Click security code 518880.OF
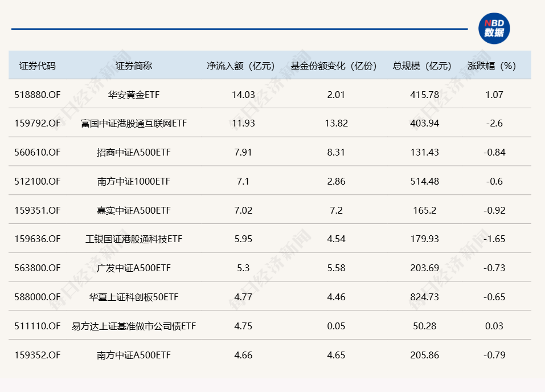 38,95
